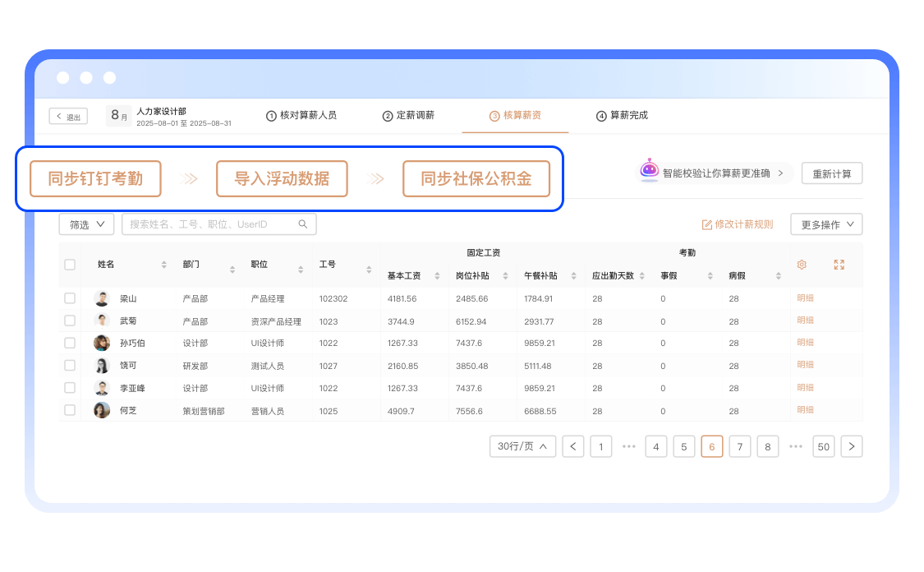This screenshot has height=572, width=924.
Task: Open 明细 link for 孙巧伯
Action: [x=805, y=343]
